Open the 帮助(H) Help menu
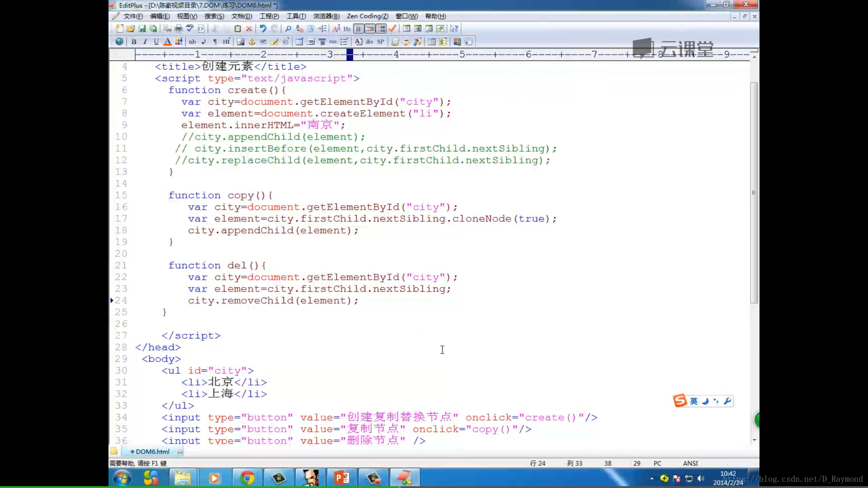Screen dimensions: 868x488 tap(435, 16)
